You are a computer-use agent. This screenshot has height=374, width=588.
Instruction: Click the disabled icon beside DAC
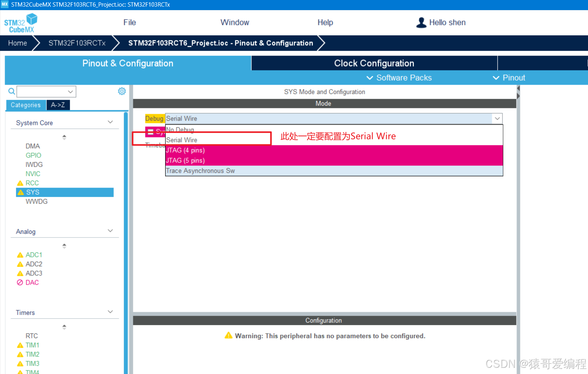[x=20, y=282]
